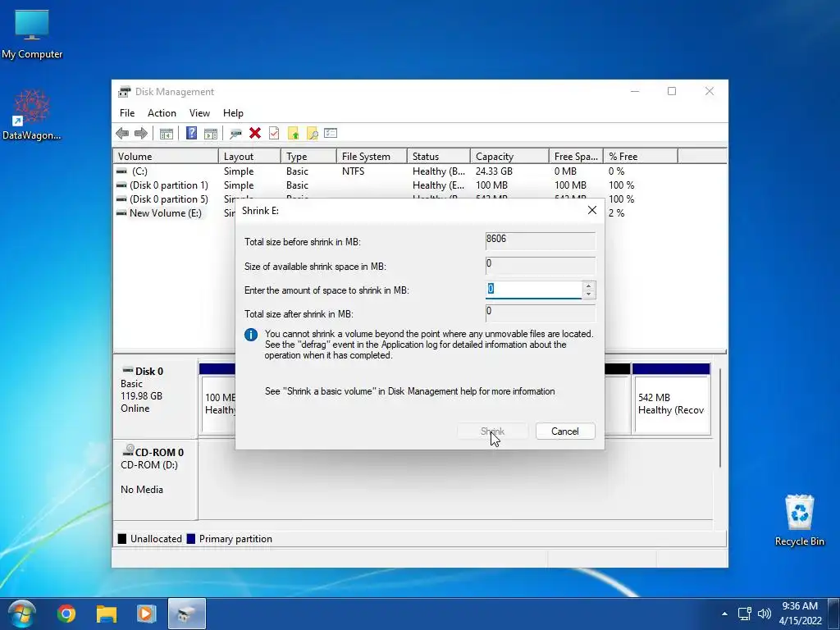Image resolution: width=840 pixels, height=630 pixels.
Task: Click the folder with magnifier icon
Action: (x=312, y=134)
